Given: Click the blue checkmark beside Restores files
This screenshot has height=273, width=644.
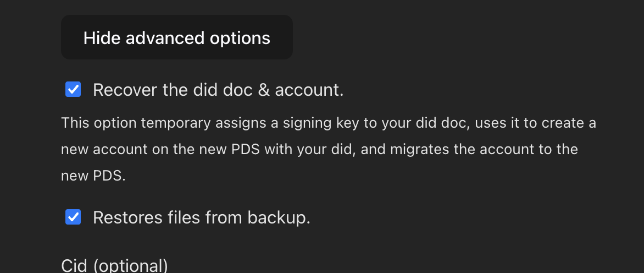Looking at the screenshot, I should 73,217.
